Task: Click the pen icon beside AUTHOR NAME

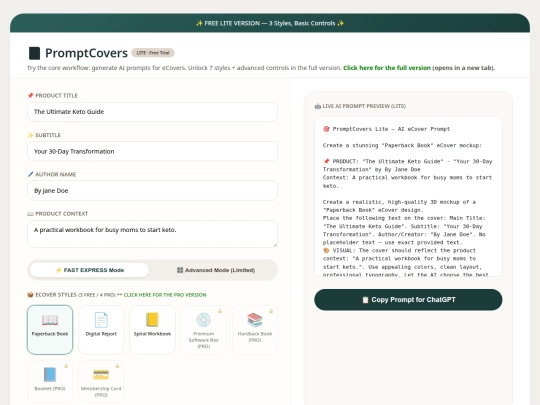Action: click(x=30, y=174)
